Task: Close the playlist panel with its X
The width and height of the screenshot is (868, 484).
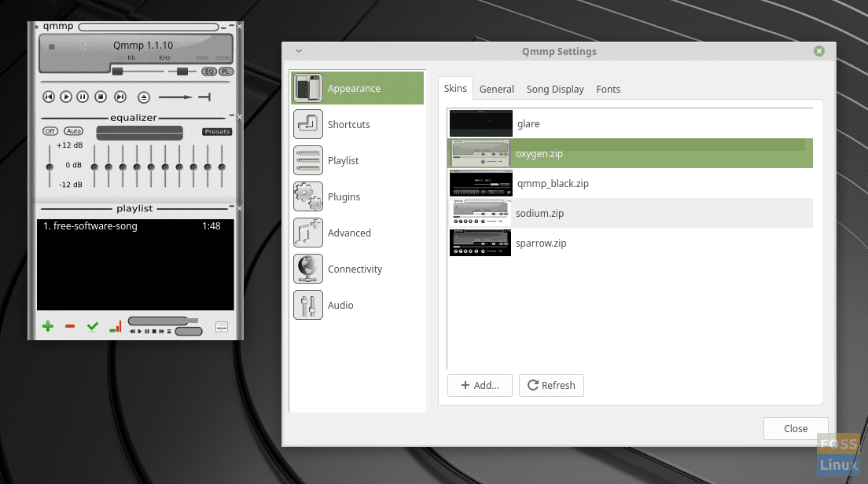Action: [x=240, y=208]
